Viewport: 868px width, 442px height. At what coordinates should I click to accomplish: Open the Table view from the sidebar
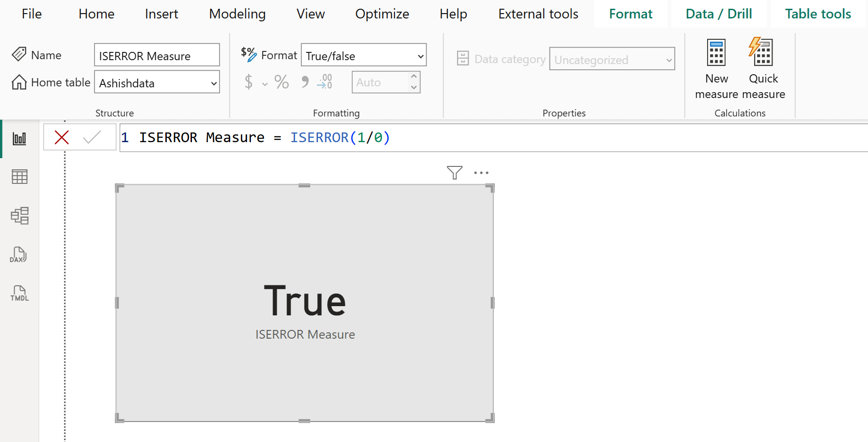click(x=18, y=177)
